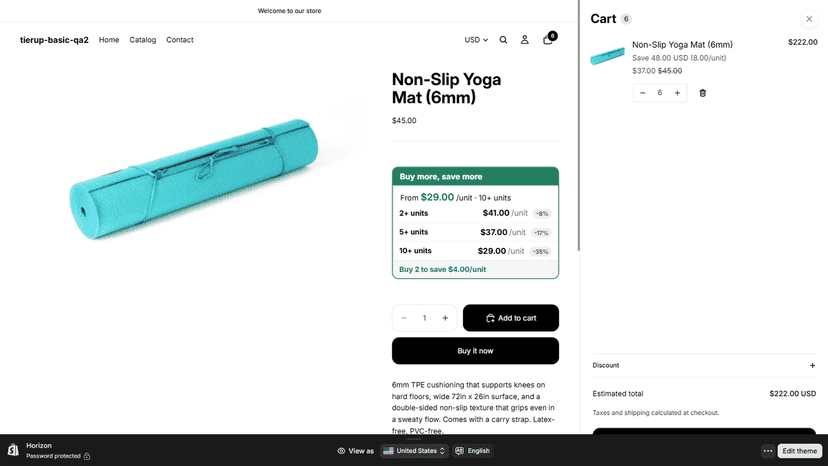Open the three-dot more options menu

click(x=768, y=451)
